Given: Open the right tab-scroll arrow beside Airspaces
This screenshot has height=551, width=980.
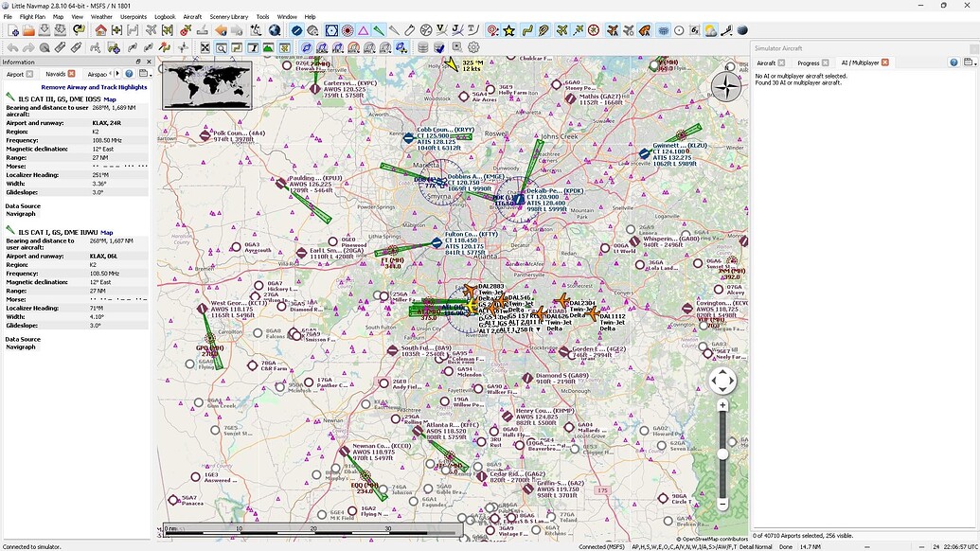Looking at the screenshot, I should click(x=117, y=73).
